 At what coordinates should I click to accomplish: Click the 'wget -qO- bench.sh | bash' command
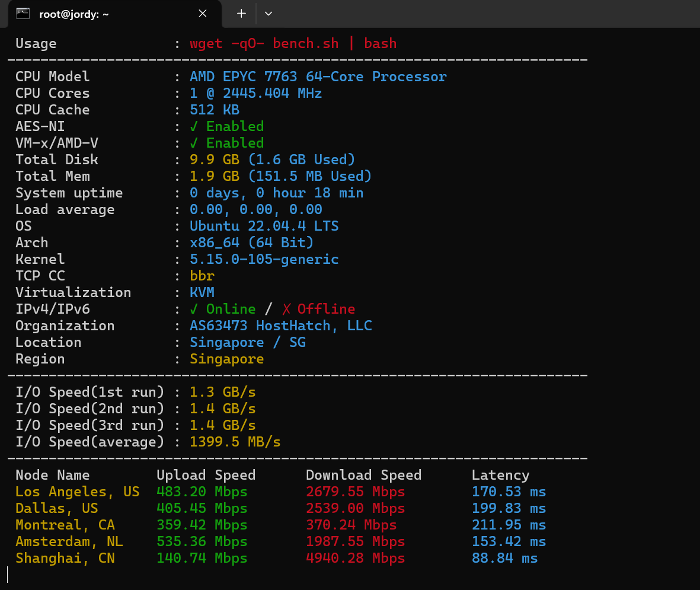293,44
